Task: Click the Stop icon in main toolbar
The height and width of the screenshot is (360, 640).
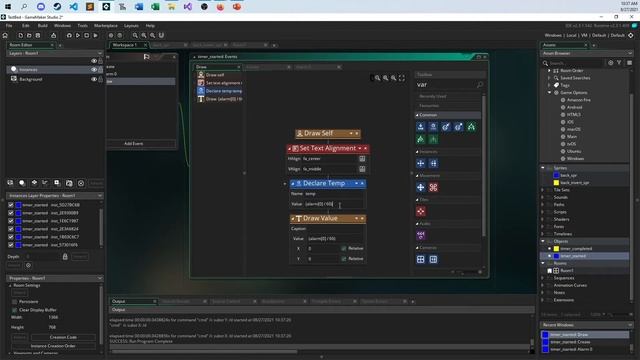Action: 87,36
